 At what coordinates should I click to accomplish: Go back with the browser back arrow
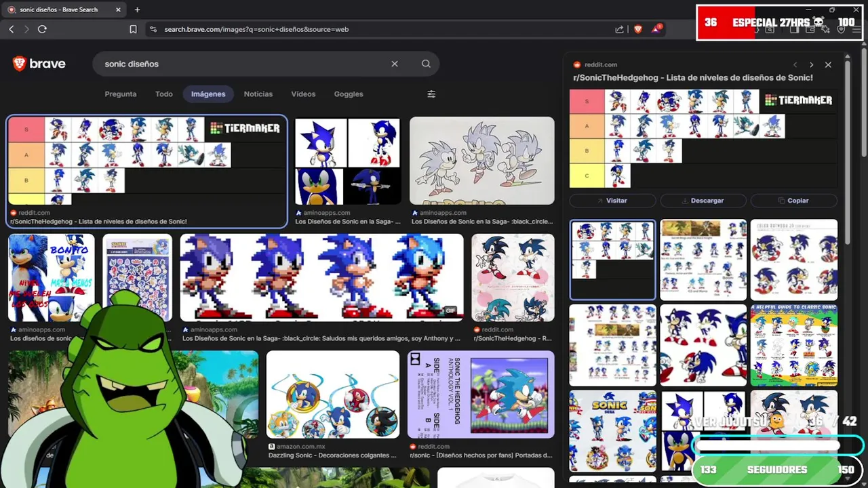(11, 29)
